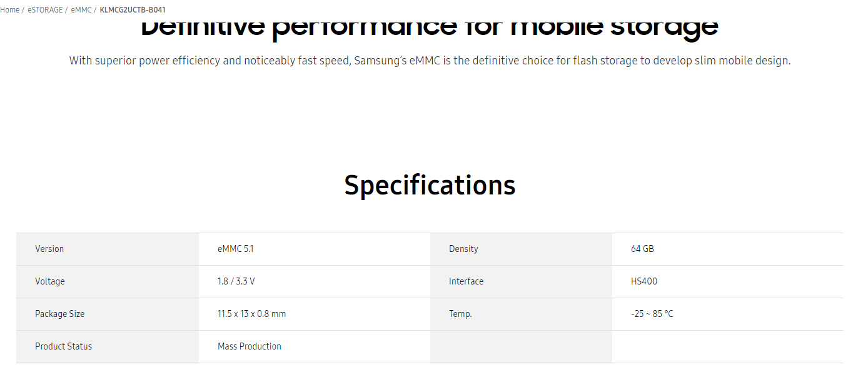
Task: Select the Version label cell
Action: [x=108, y=249]
